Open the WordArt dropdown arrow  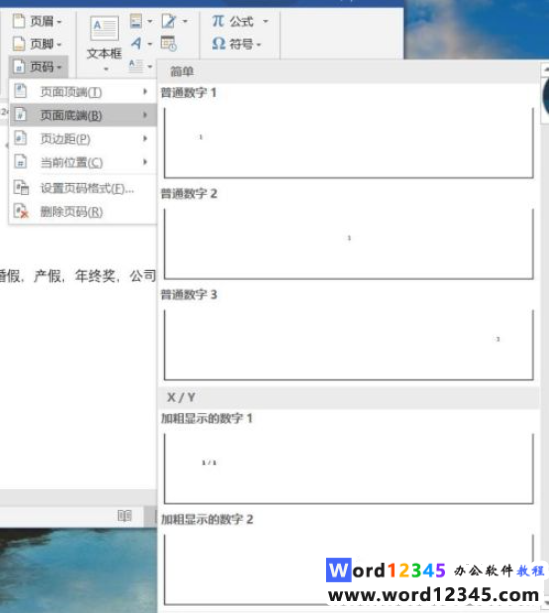click(x=150, y=44)
